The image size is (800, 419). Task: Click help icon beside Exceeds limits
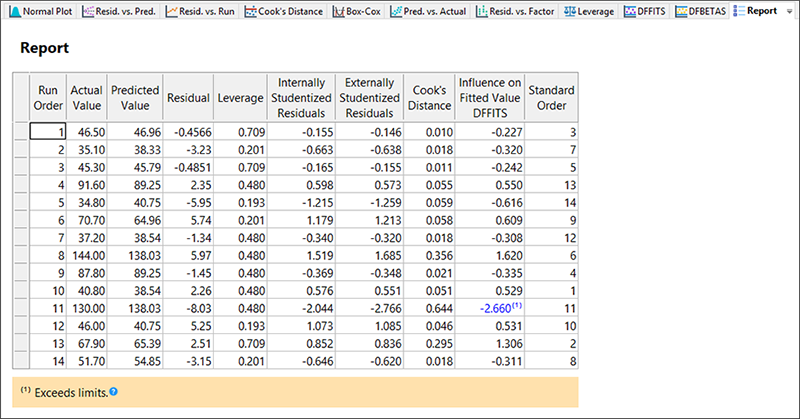tap(113, 391)
